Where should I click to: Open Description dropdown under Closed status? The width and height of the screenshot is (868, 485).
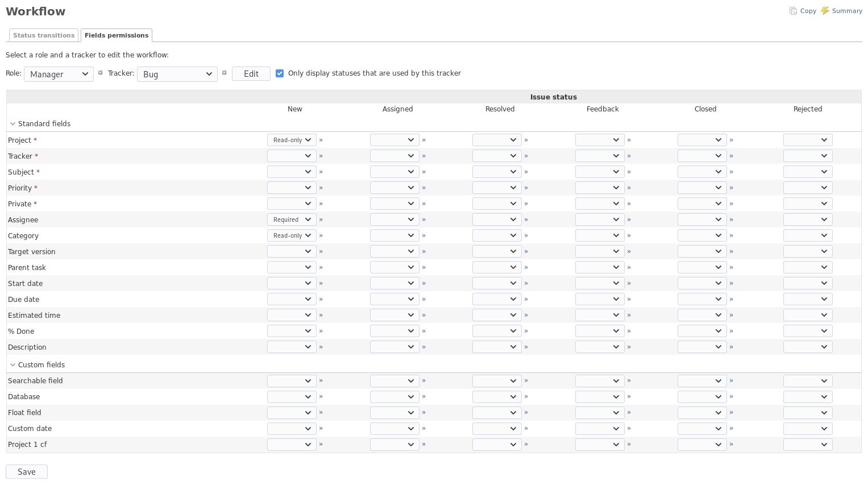[x=702, y=347]
